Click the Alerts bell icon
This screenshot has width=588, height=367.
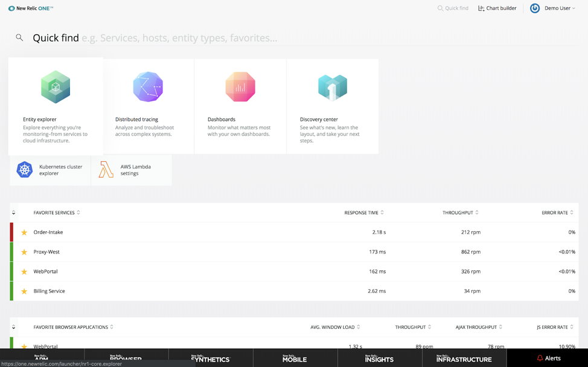tap(540, 358)
